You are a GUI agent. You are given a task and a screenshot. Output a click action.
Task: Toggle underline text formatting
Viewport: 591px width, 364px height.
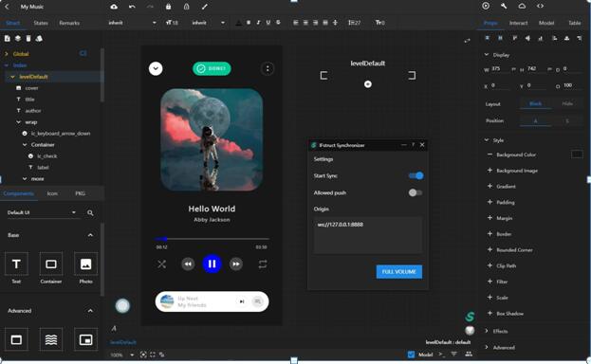[x=268, y=23]
